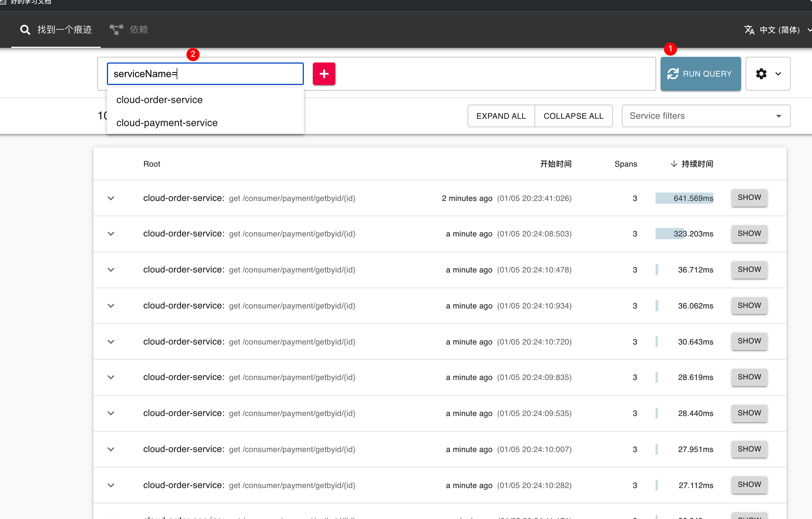This screenshot has height=519, width=812.
Task: Choose cloud-payment-service from suggestions
Action: point(167,123)
